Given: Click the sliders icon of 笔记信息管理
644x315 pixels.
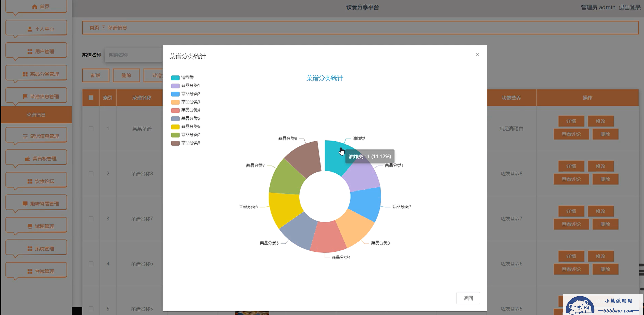Looking at the screenshot, I should 25,136.
